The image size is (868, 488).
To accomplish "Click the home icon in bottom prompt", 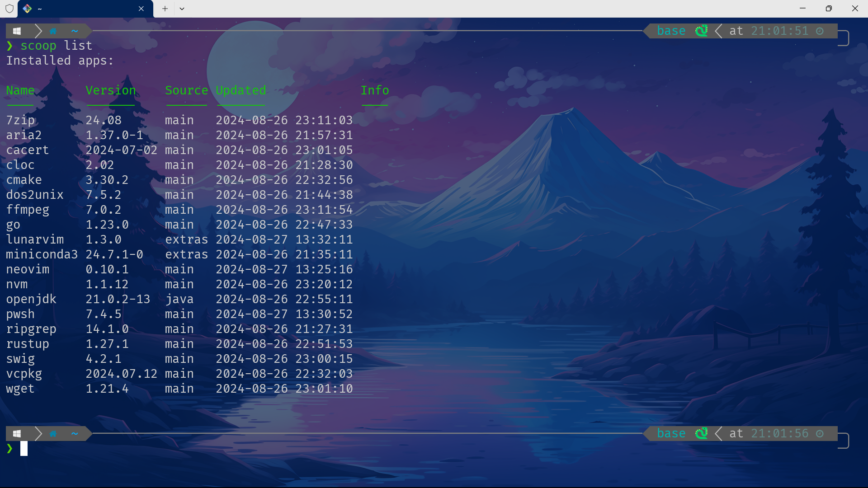I will click(53, 434).
